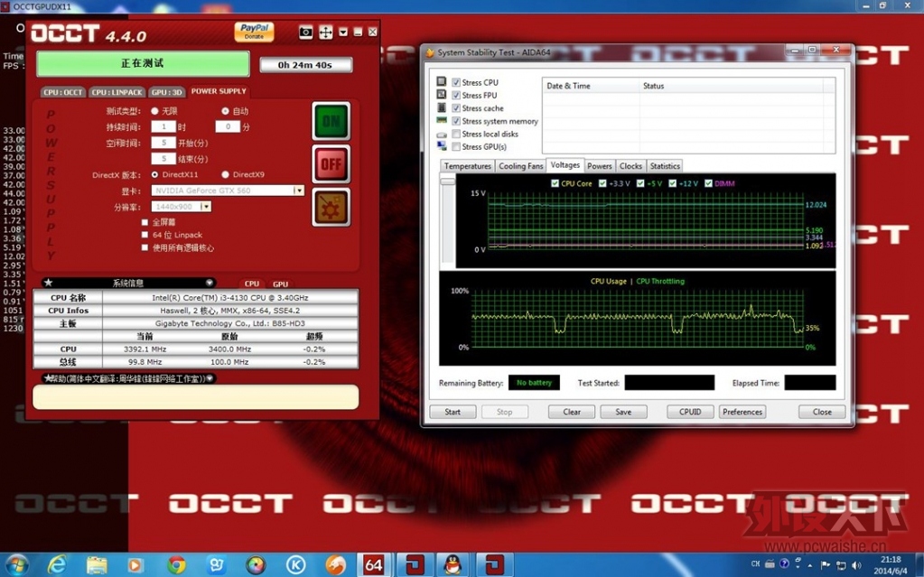924x577 pixels.
Task: Toggle the Stress cache checkbox
Action: pos(456,108)
